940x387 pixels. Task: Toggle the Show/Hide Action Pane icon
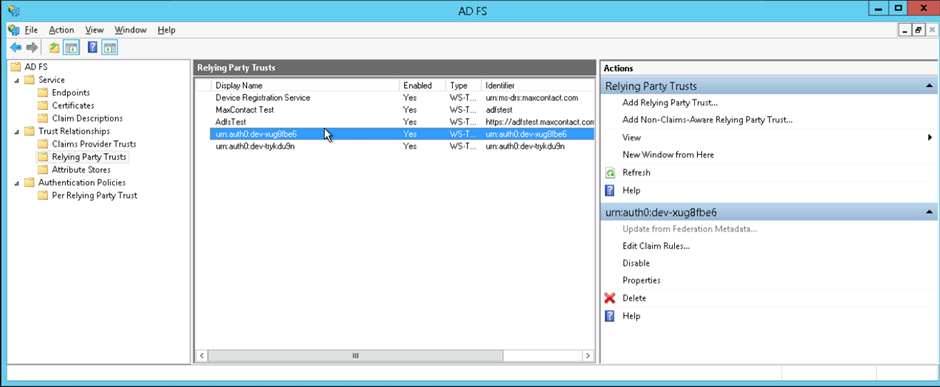pos(110,47)
